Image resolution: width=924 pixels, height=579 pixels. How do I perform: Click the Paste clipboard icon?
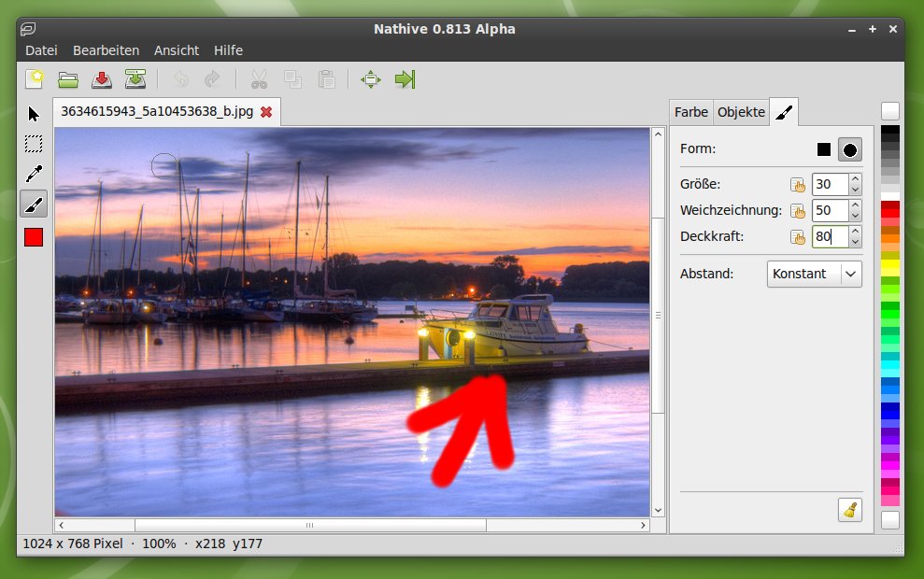326,79
